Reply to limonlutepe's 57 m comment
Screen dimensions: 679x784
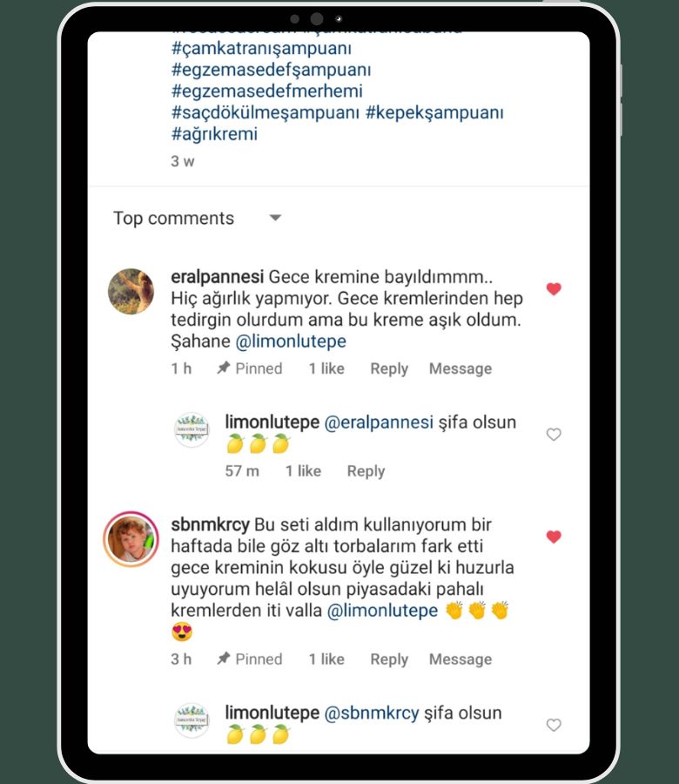click(x=366, y=471)
